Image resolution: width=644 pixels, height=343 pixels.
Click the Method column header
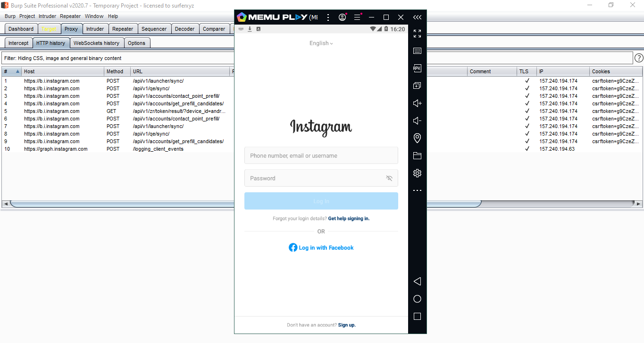117,71
